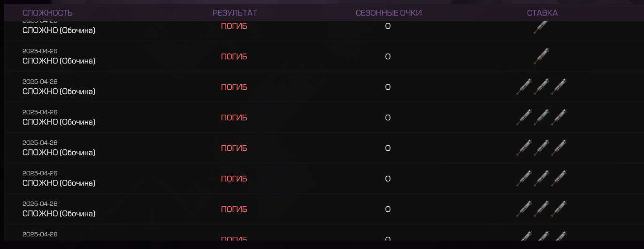The image size is (644, 249).
Task: Click ПОГИБ result in the topmost clipped row
Action: click(x=234, y=26)
